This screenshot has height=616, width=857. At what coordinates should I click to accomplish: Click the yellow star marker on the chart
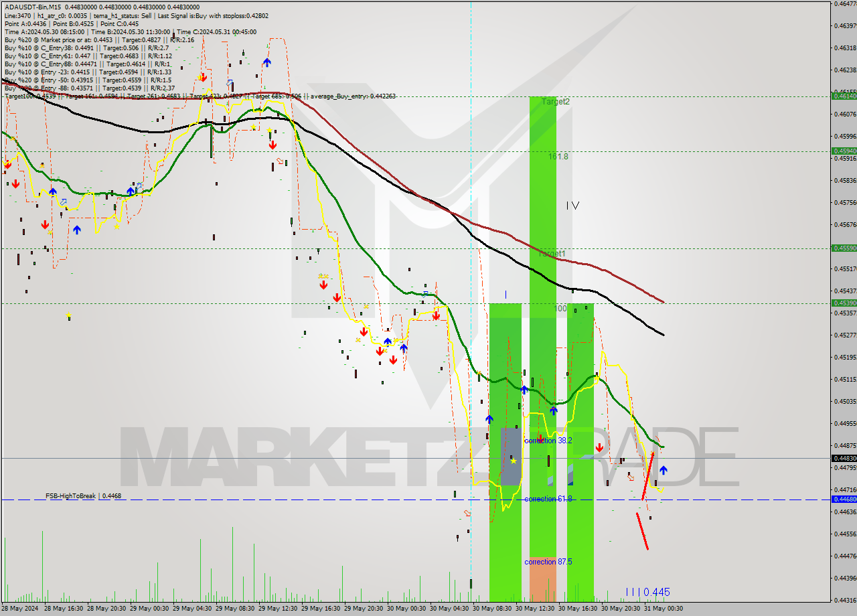pyautogui.click(x=514, y=461)
